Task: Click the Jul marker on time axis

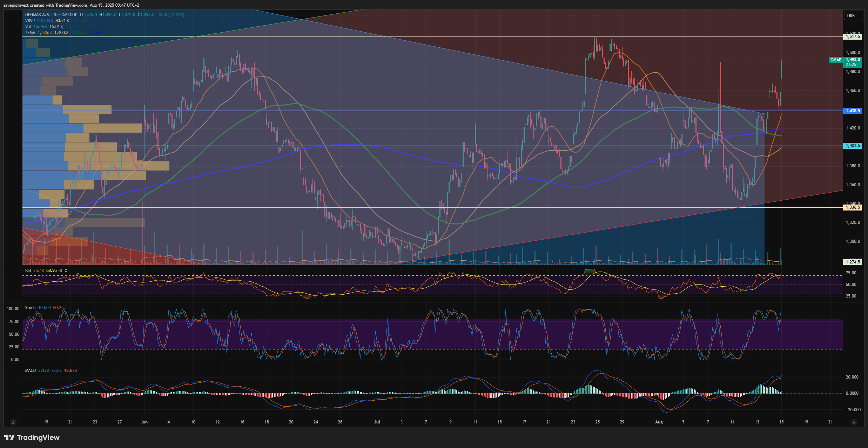Action: pos(377,422)
